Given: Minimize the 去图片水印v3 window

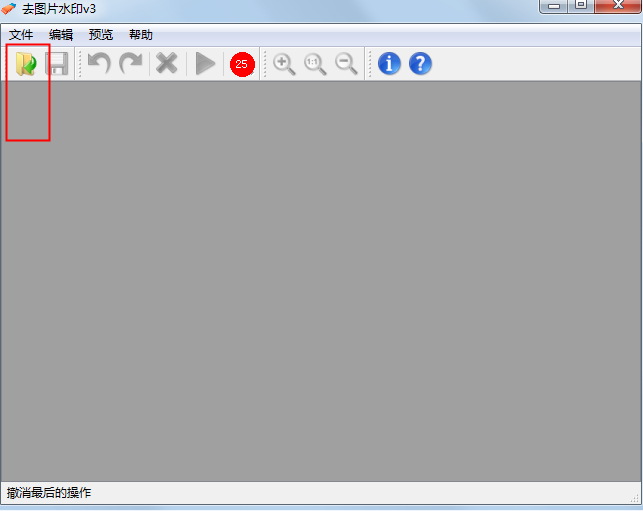Looking at the screenshot, I should 554,6.
